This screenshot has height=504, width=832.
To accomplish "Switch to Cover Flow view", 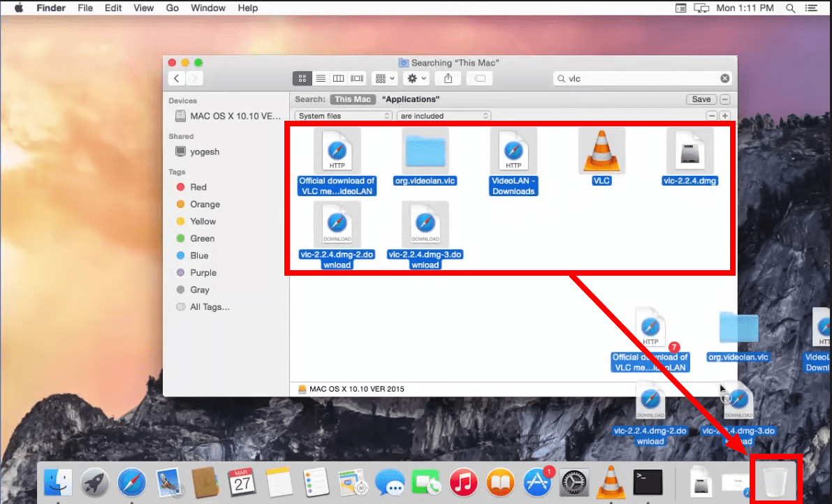I will 356,78.
